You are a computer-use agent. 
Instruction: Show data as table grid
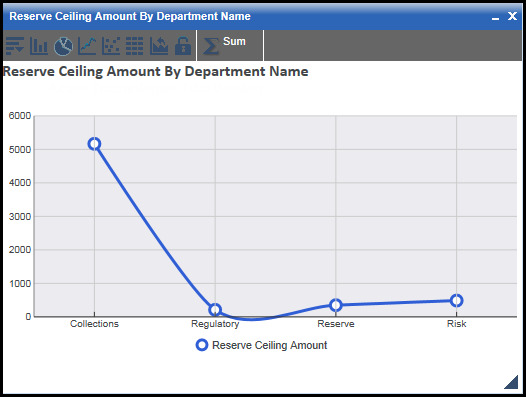click(135, 46)
